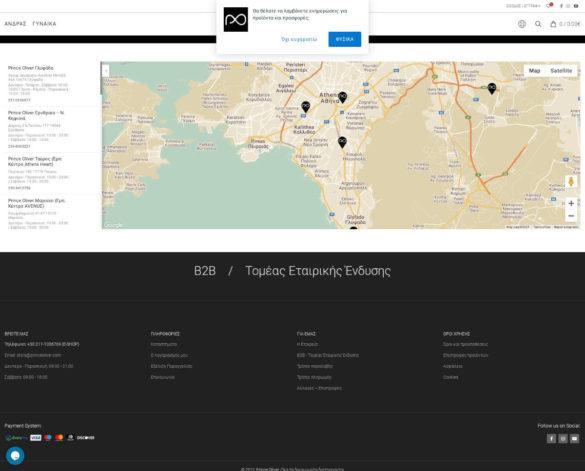The width and height of the screenshot is (585, 471).
Task: Click the store pin at Glyfada
Action: click(353, 227)
